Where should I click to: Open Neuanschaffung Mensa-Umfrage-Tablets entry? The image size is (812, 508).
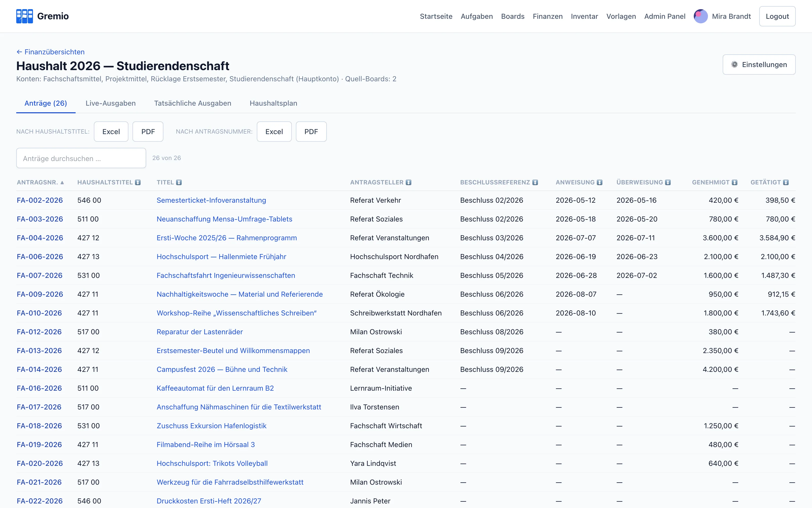coord(225,219)
